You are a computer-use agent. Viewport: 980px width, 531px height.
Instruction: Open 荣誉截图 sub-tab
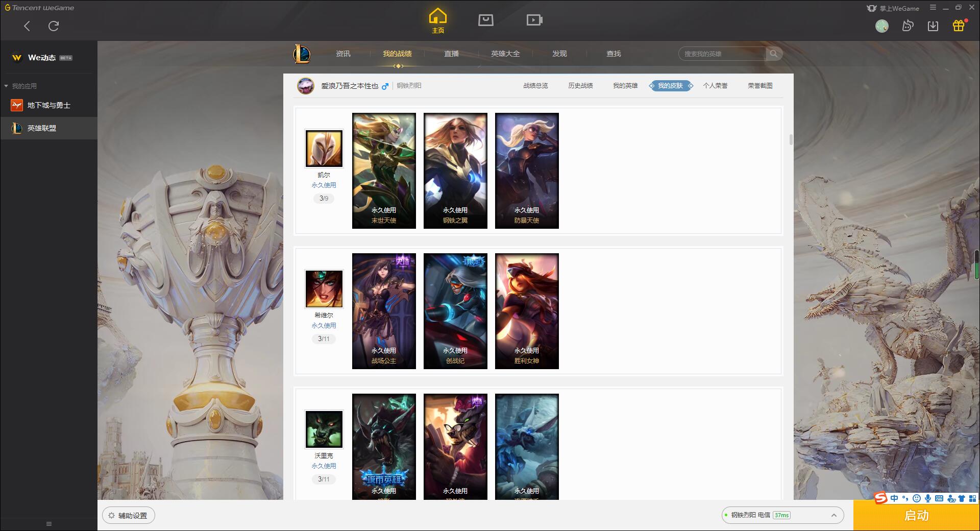coord(760,86)
